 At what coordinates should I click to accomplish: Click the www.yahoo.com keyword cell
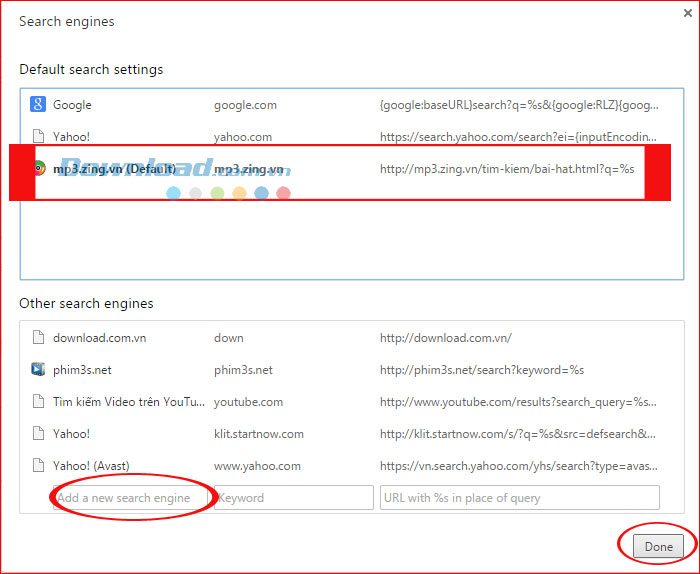click(x=257, y=466)
